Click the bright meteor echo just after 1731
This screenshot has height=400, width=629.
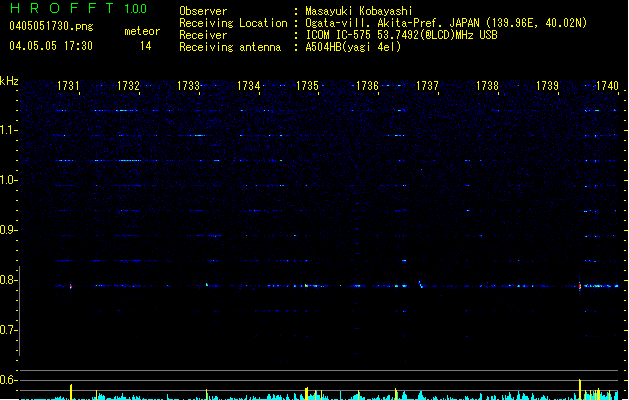(x=71, y=286)
